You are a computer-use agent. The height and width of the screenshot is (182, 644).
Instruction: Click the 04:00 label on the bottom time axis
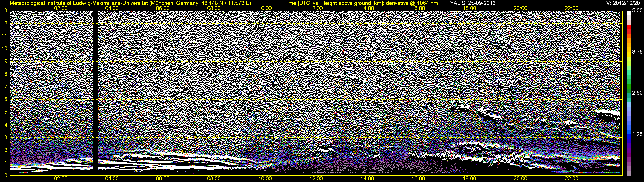pyautogui.click(x=112, y=179)
